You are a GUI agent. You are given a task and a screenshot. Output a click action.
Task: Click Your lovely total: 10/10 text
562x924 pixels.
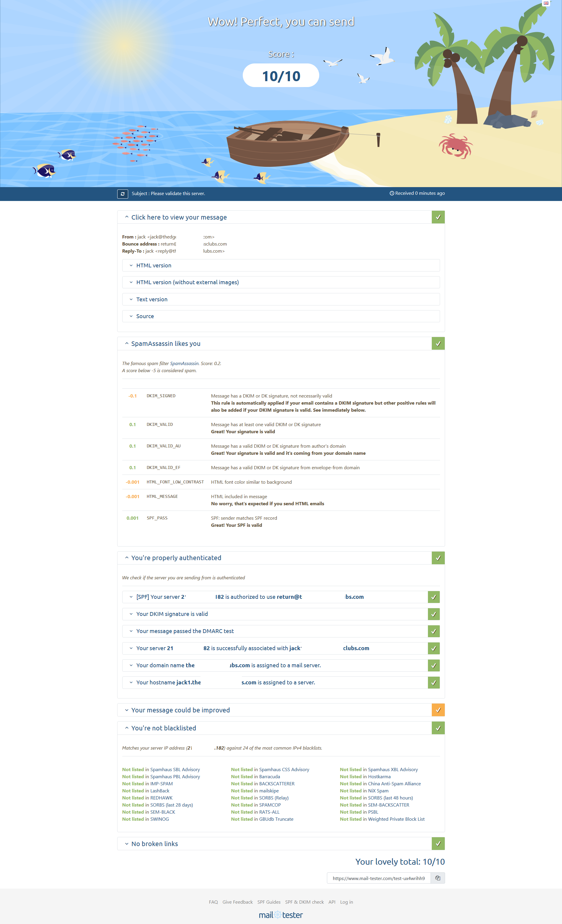(400, 862)
